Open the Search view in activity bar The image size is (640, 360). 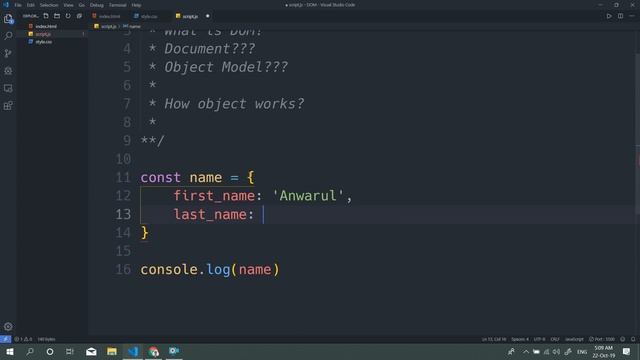8,36
